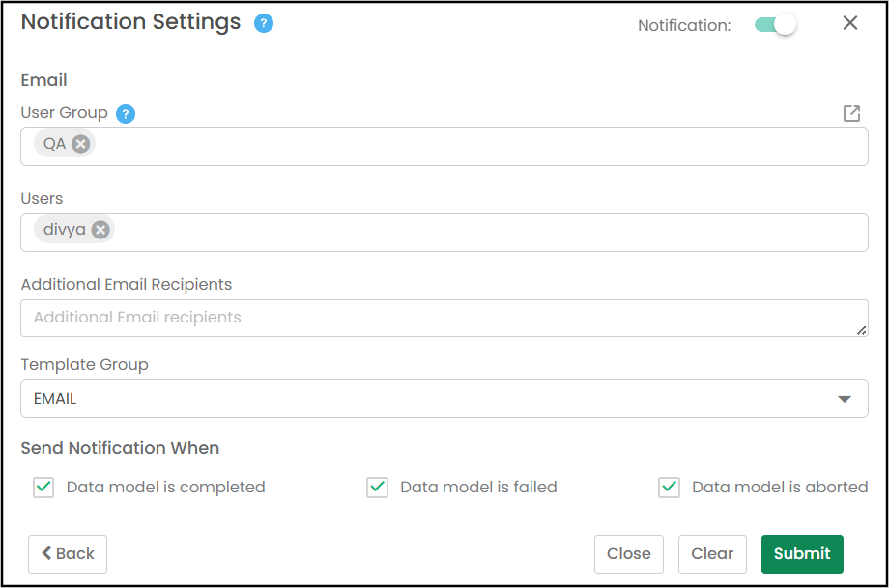The image size is (889, 588).
Task: Open help tooltip next to User Group
Action: (126, 114)
